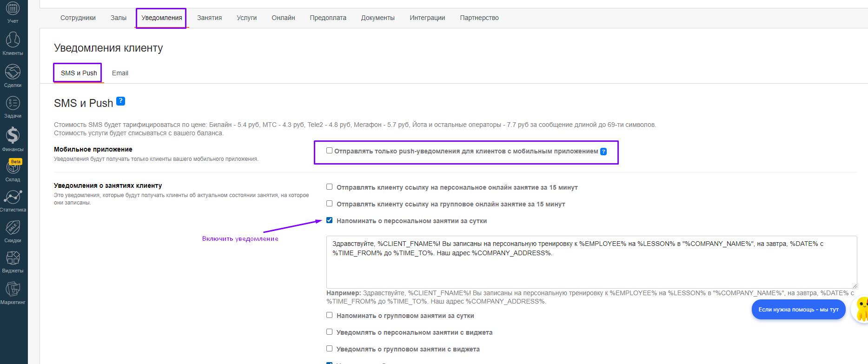This screenshot has width=868, height=364.
Task: Open the Учет section in sidebar
Action: (13, 12)
